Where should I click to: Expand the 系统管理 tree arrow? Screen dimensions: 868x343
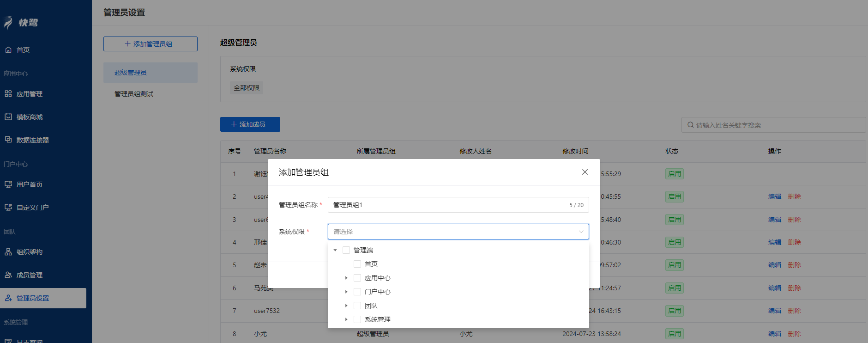point(346,319)
